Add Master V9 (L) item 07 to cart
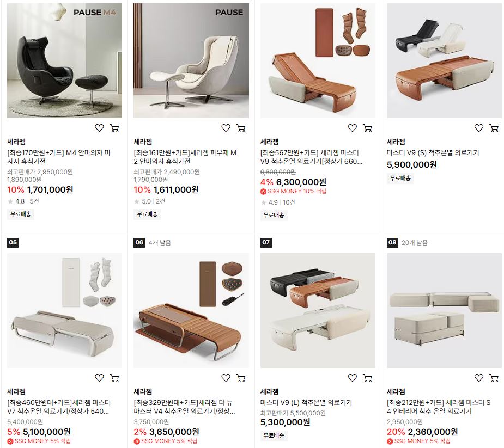 368,378
